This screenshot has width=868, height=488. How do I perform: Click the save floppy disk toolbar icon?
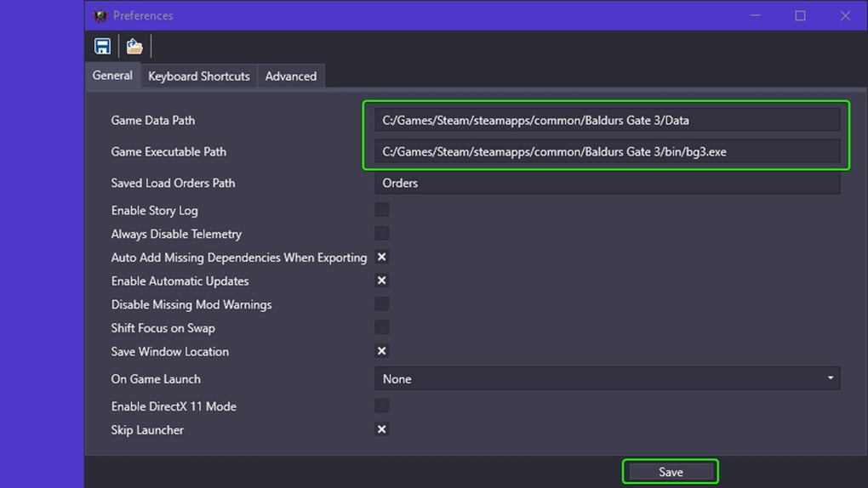(102, 47)
